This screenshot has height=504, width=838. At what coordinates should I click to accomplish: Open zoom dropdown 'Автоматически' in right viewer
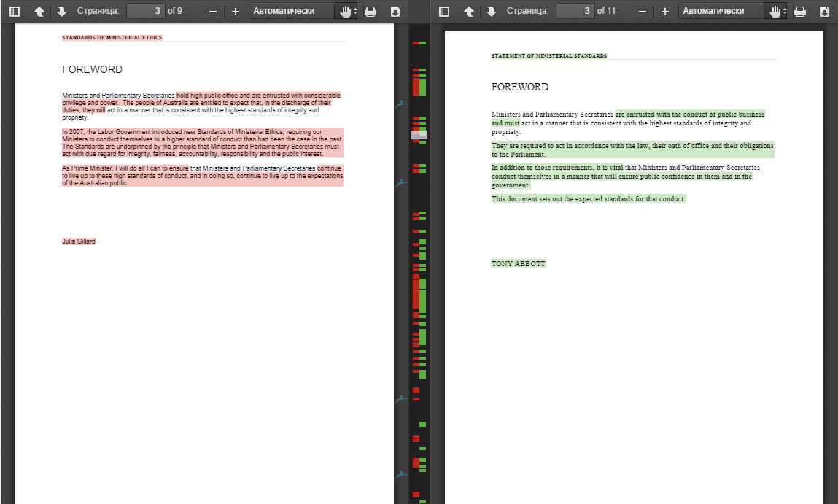[x=721, y=11]
